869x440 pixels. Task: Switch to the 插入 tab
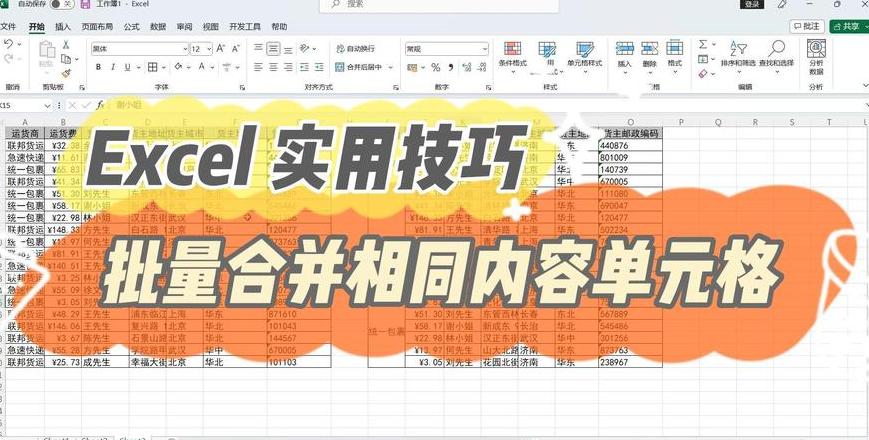pos(63,27)
